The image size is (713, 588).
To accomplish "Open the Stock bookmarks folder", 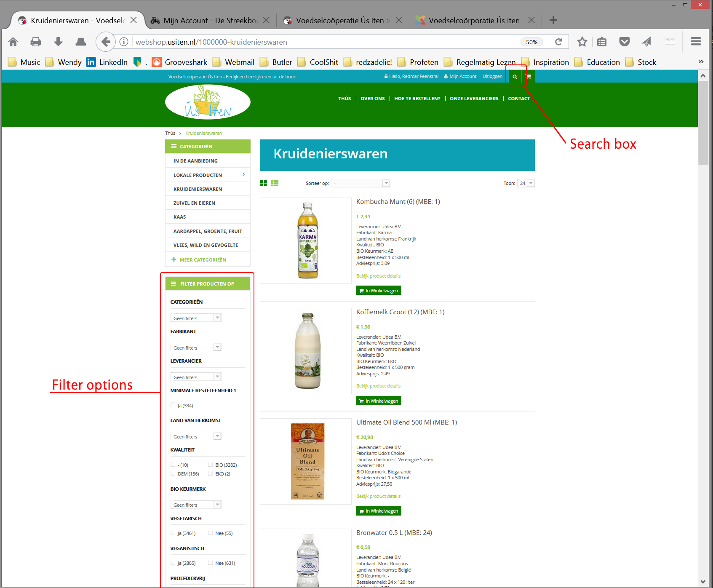I will [641, 62].
